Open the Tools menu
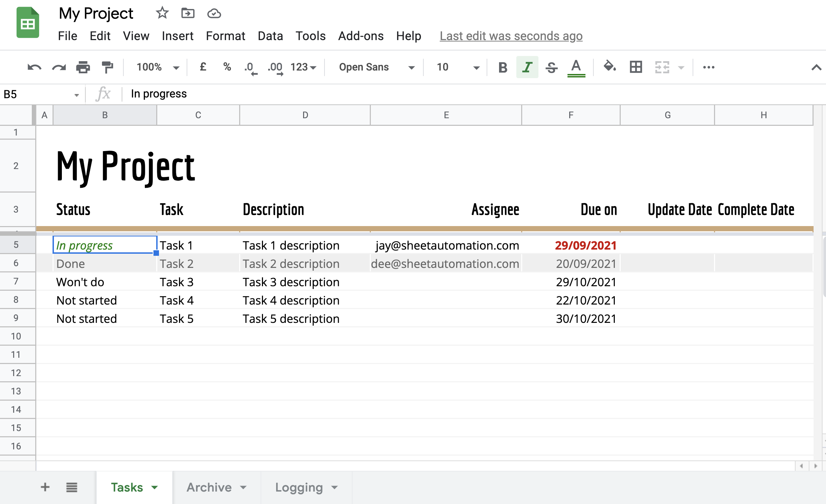This screenshot has height=504, width=826. click(310, 36)
